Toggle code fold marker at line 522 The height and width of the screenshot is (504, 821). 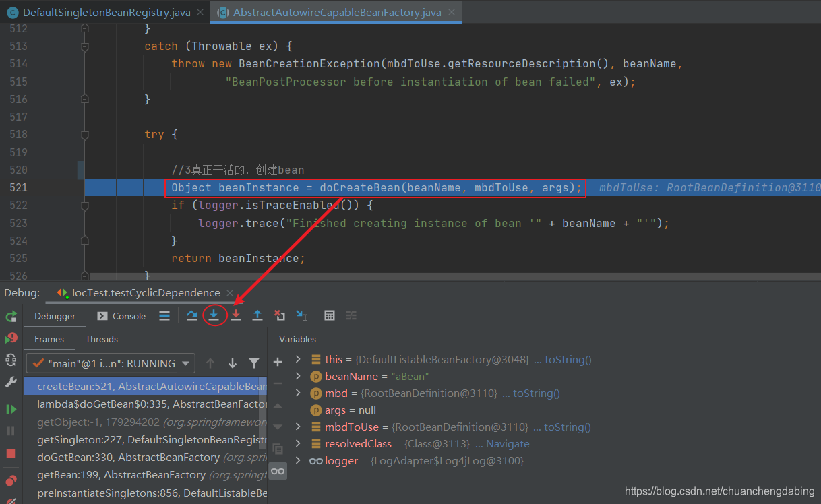point(85,206)
